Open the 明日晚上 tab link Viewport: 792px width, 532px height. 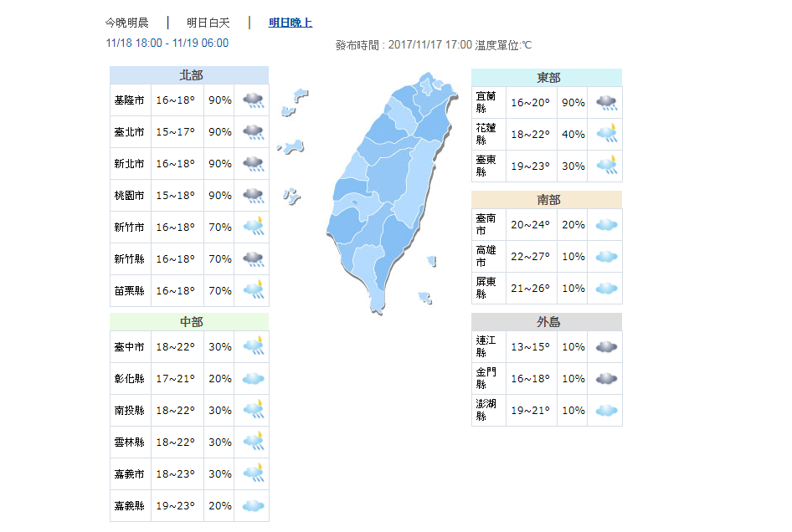tap(291, 23)
